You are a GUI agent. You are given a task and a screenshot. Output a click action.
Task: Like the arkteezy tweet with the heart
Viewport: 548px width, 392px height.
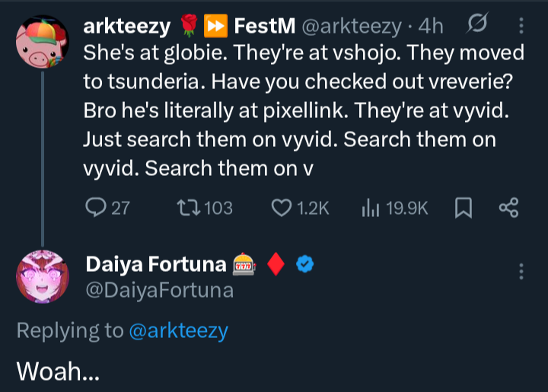[x=282, y=207]
